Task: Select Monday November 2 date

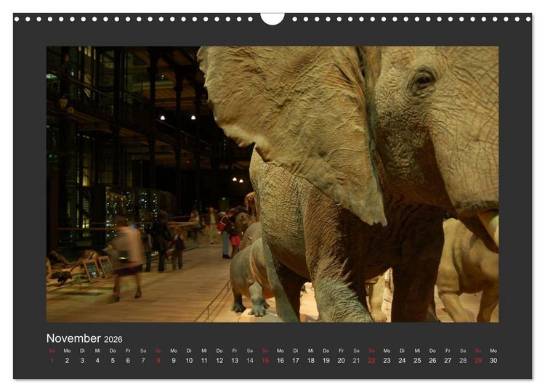Action: 67,361
